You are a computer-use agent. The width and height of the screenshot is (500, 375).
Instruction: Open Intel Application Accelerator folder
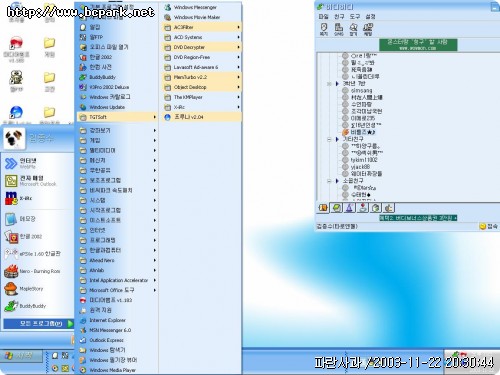[117, 280]
